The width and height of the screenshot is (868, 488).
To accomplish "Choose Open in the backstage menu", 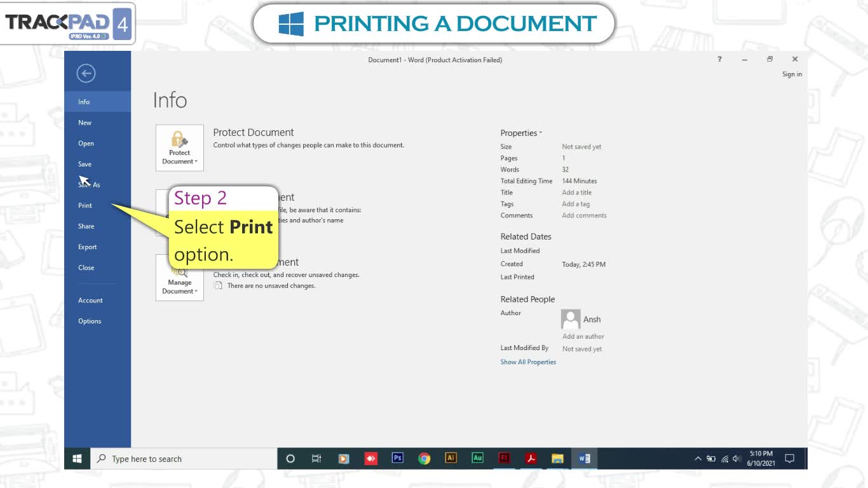I will (97, 144).
